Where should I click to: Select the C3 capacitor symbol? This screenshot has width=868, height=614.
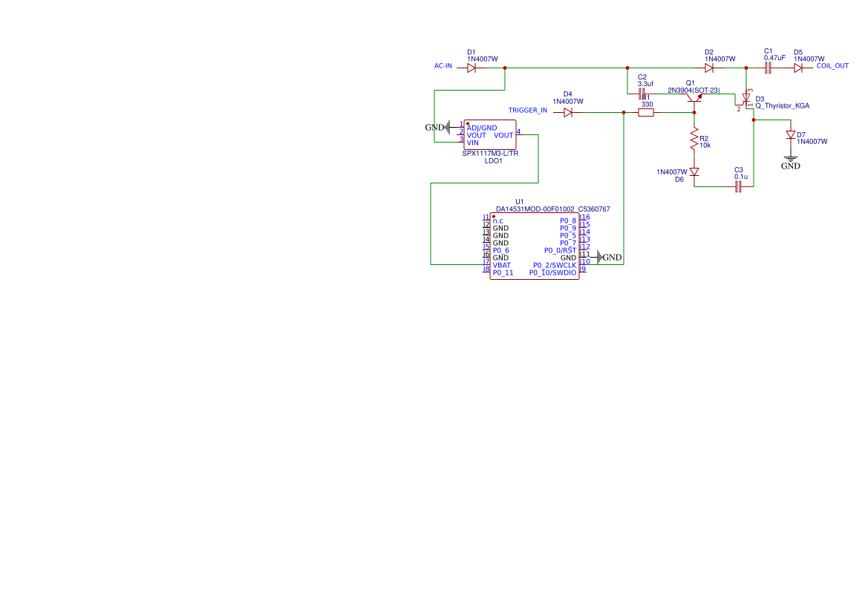[x=739, y=187]
